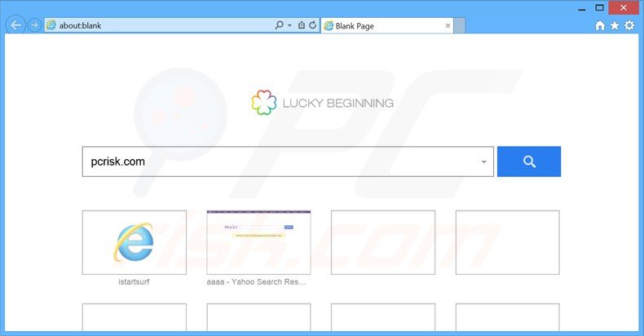Open the istartsurf thumbnail tile

[135, 242]
